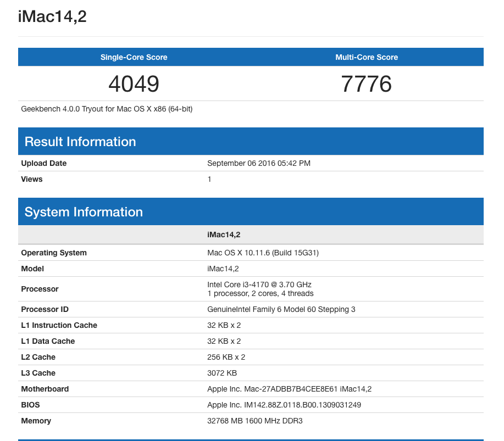Select Mac OS X 10.11.6 (Build 15G31) value
The width and height of the screenshot is (504, 441).
(263, 253)
